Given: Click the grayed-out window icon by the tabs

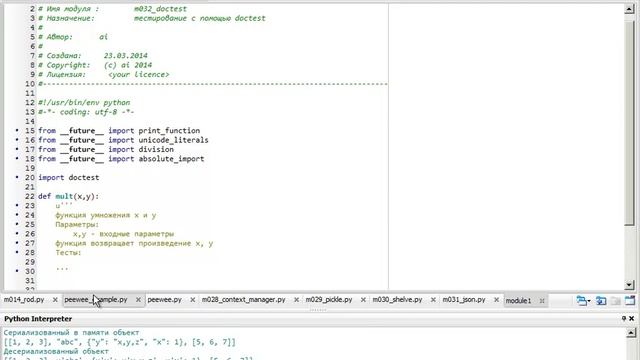Looking at the screenshot, I should click(x=616, y=301).
